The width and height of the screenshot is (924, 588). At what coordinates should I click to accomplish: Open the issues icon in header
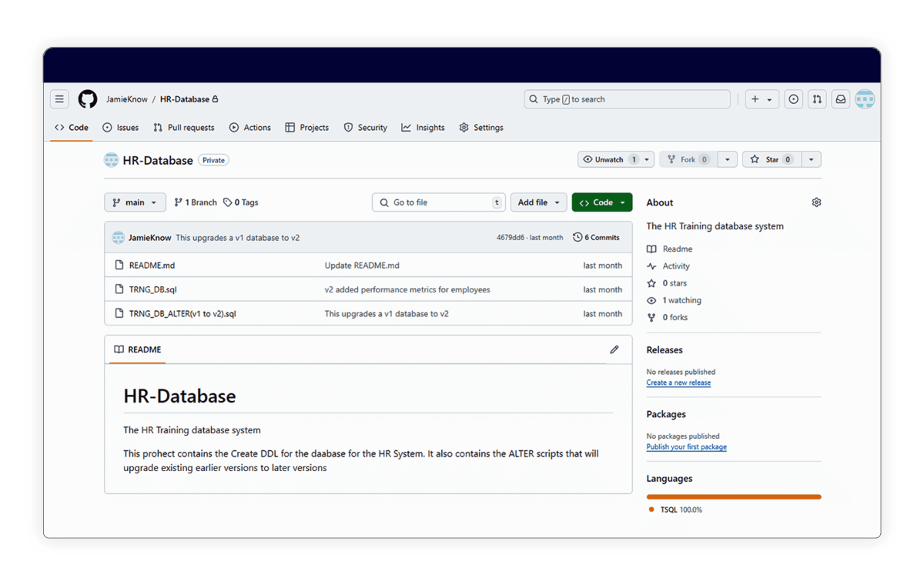coord(794,99)
